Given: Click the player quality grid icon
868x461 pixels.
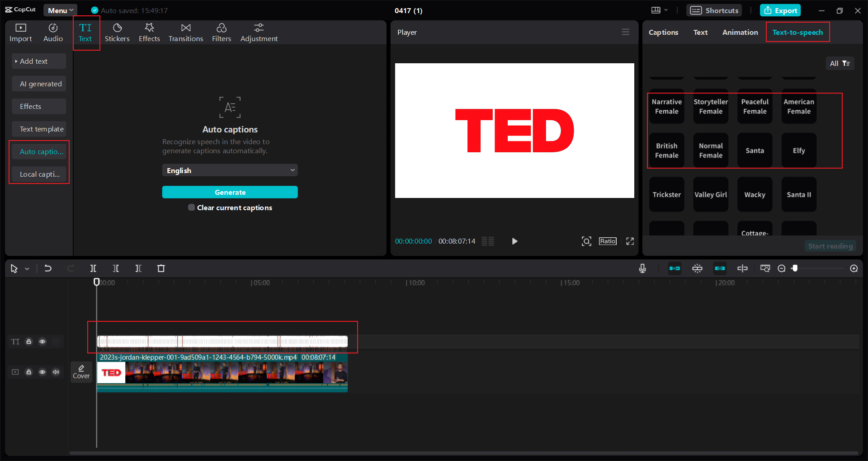Looking at the screenshot, I should pos(488,241).
